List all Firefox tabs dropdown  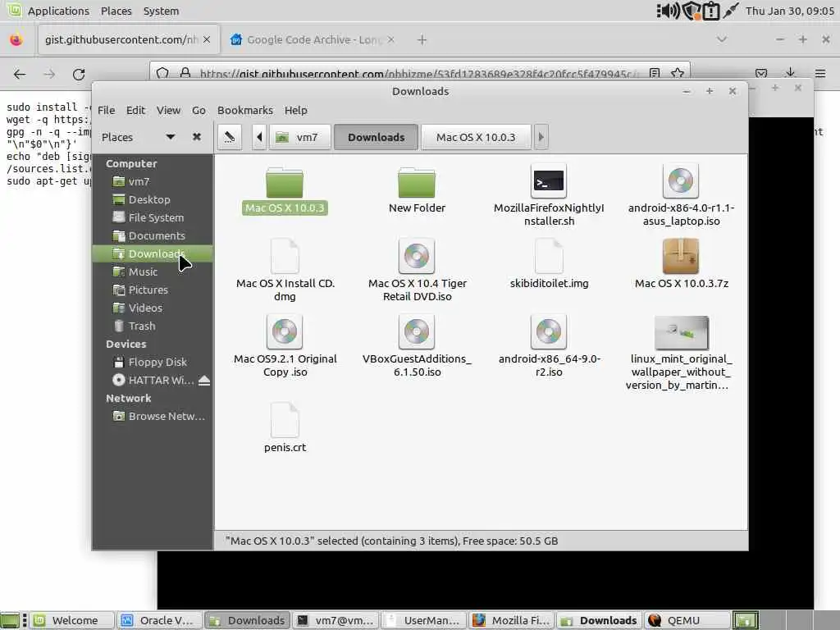[722, 39]
